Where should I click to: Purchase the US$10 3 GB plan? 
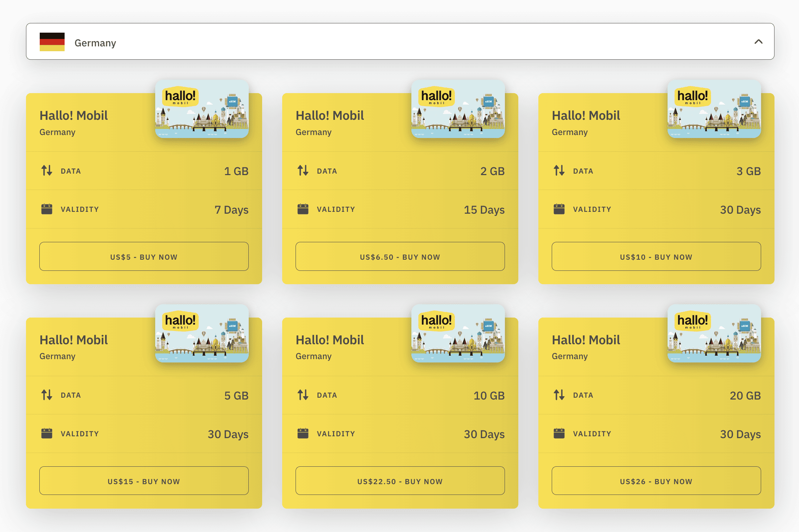point(656,257)
